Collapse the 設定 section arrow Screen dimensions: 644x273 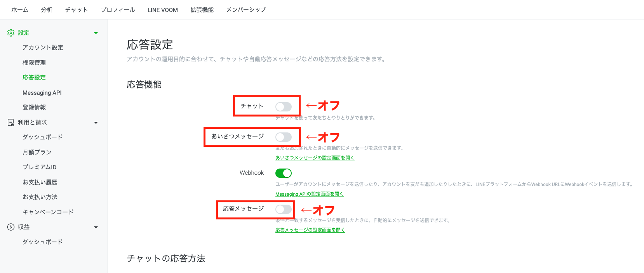click(x=96, y=33)
